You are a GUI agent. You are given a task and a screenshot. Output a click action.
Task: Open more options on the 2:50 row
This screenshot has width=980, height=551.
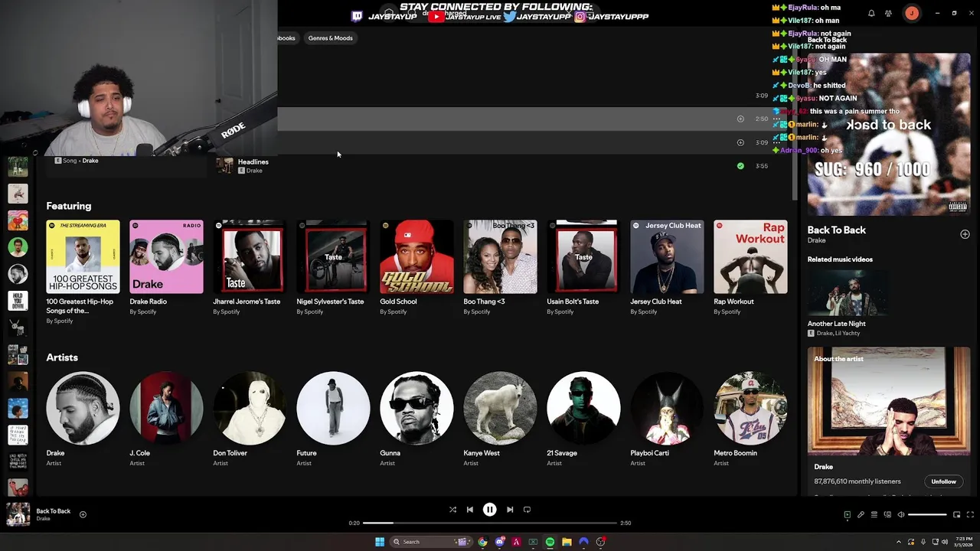777,119
